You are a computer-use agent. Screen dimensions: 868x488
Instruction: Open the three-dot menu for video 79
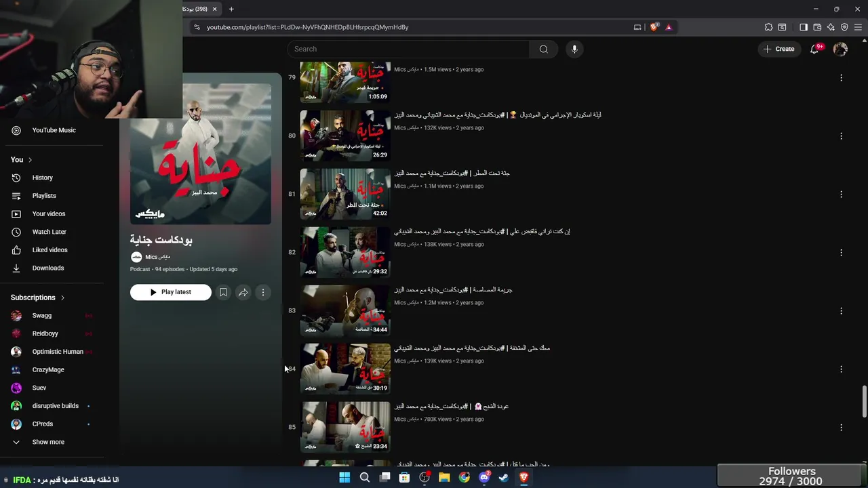click(841, 78)
